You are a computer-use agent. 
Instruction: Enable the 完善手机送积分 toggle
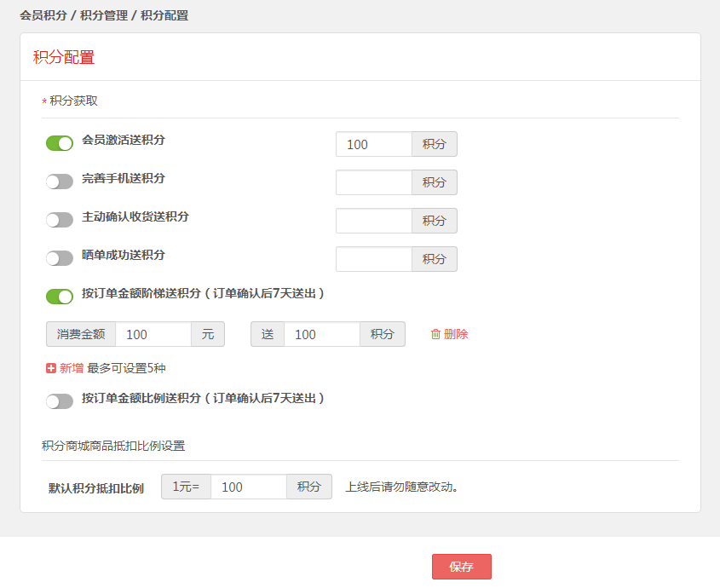click(x=60, y=182)
